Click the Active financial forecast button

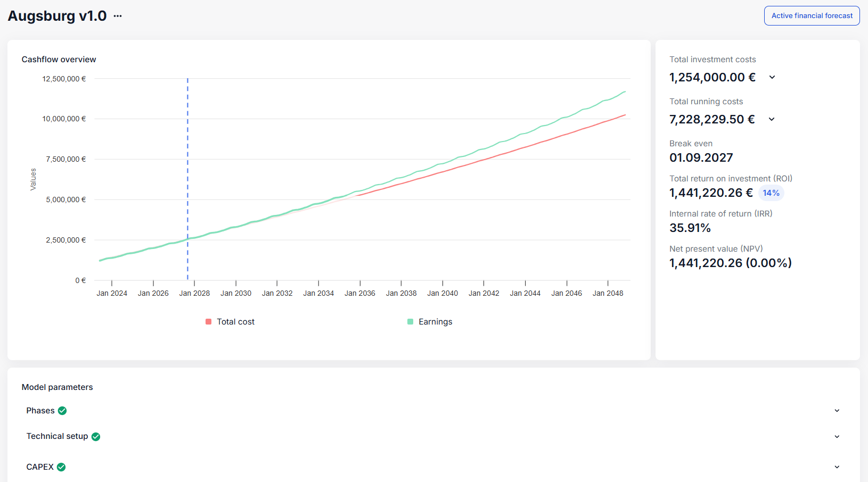(x=812, y=16)
